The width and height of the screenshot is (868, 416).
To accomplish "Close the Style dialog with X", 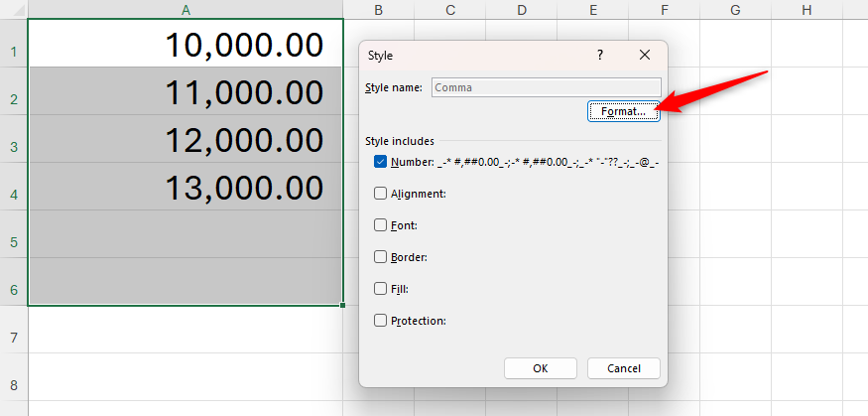I will click(x=645, y=56).
